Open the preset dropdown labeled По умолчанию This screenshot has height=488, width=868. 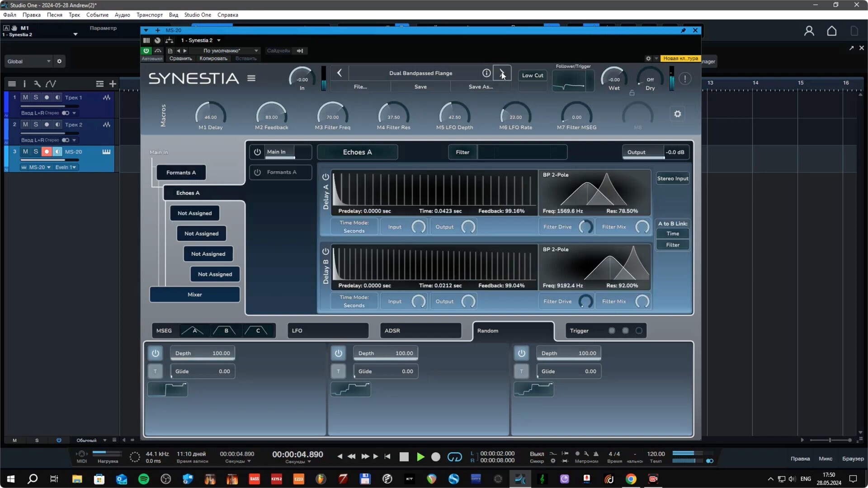point(231,51)
